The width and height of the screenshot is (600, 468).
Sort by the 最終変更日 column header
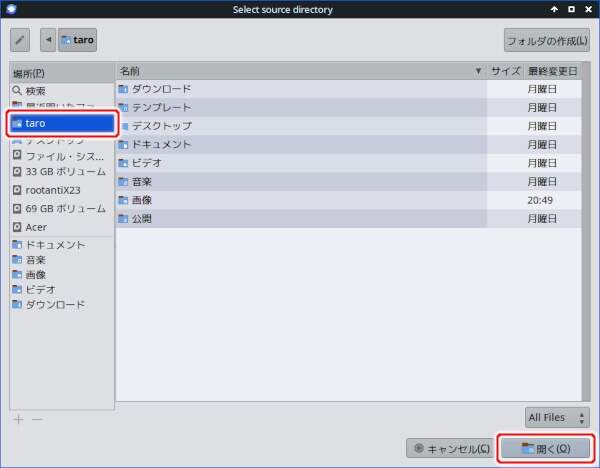[552, 71]
